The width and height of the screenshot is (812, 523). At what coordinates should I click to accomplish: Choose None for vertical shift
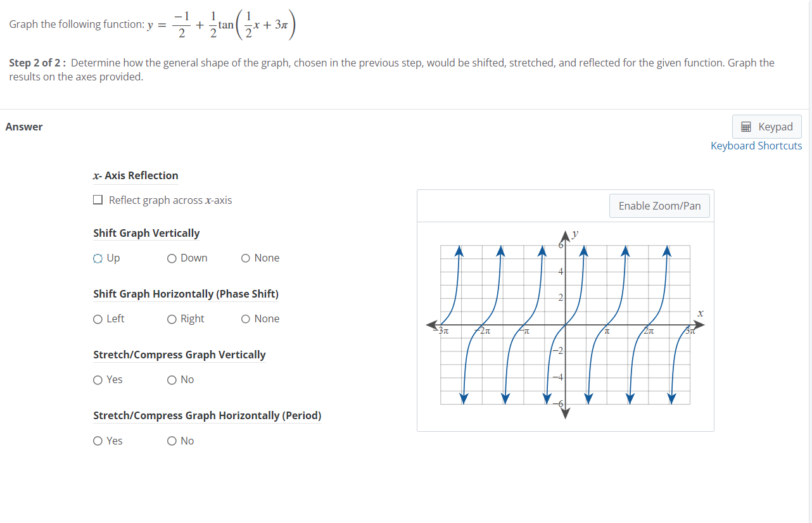click(244, 258)
